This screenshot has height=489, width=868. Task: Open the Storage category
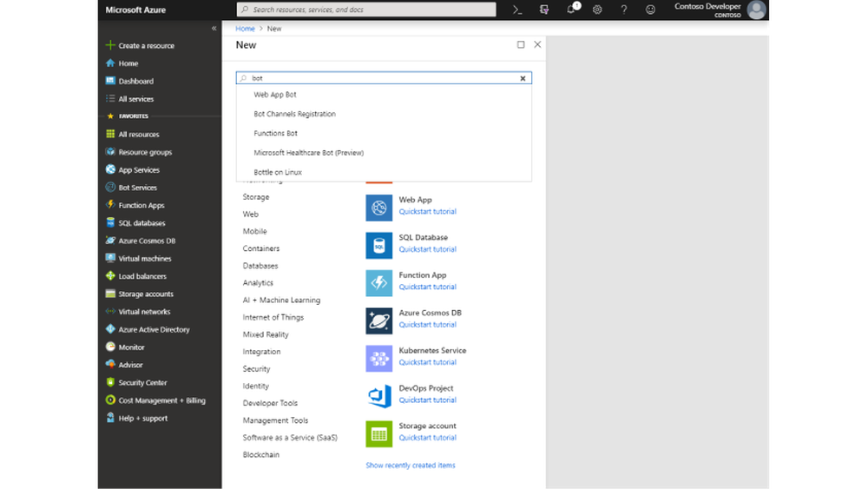[256, 197]
